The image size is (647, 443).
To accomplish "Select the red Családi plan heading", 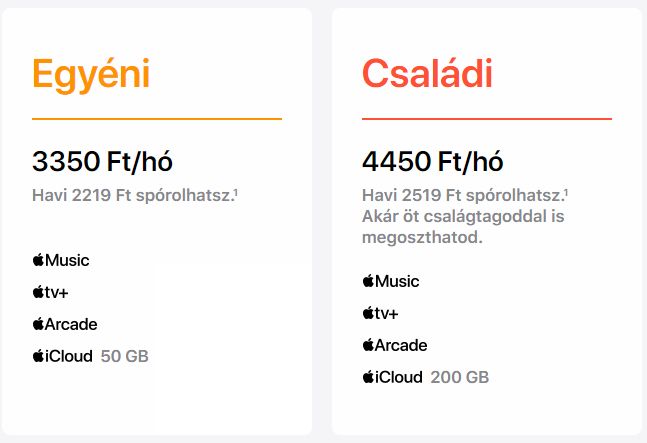I will click(x=427, y=74).
